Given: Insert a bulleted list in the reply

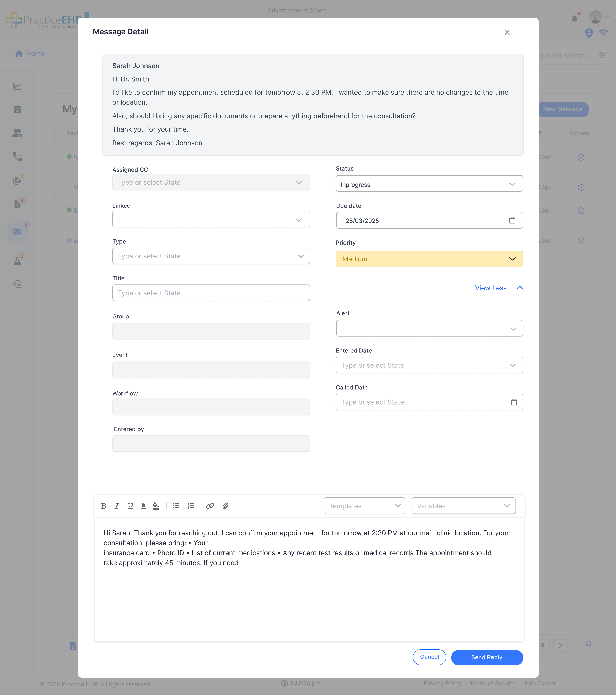Looking at the screenshot, I should pos(176,506).
